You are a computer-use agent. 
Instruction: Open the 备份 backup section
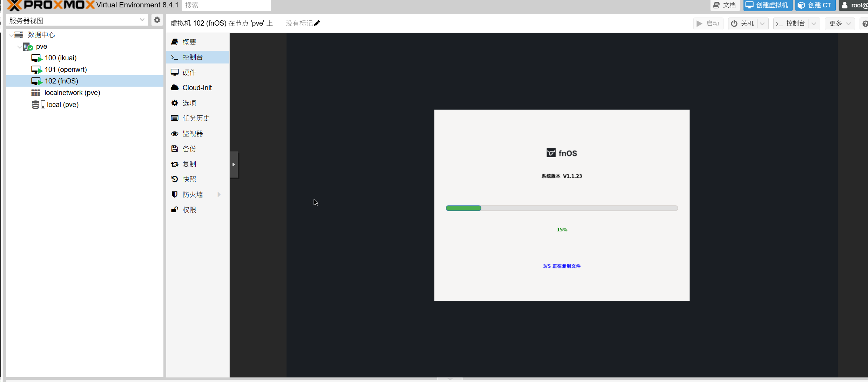coord(189,149)
